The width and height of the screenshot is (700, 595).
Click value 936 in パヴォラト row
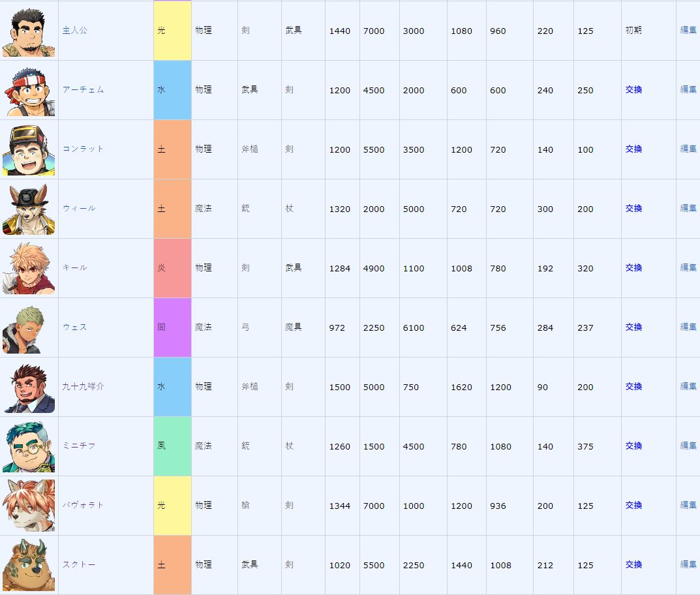[498, 506]
